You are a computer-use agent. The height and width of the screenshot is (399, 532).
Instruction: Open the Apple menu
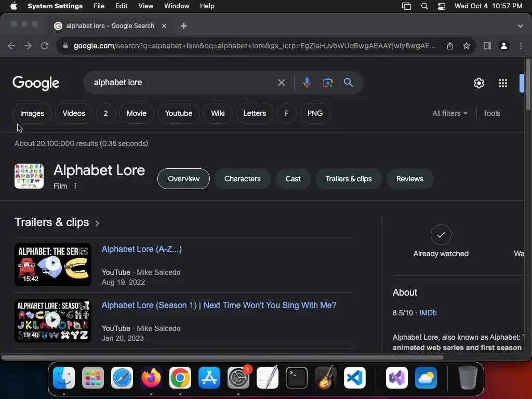14,6
